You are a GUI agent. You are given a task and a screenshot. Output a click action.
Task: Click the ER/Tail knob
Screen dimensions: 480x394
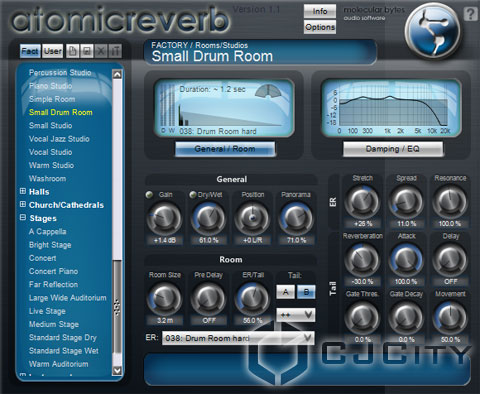point(252,299)
